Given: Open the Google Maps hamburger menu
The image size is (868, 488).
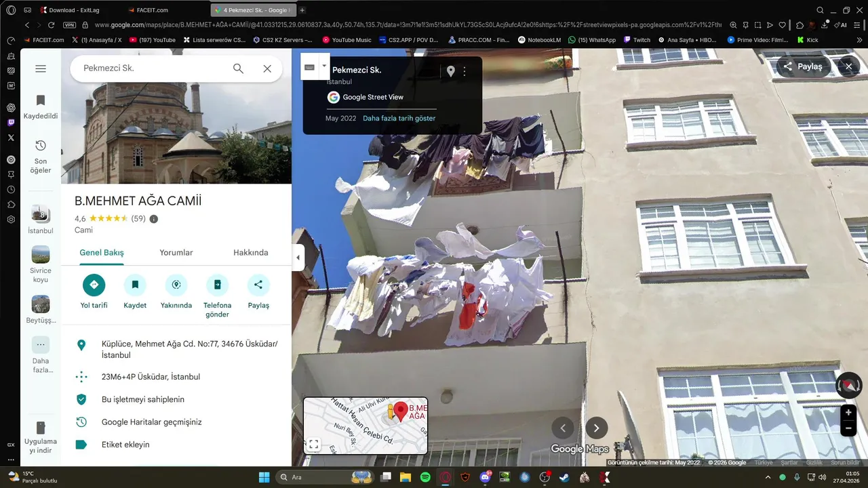Looking at the screenshot, I should point(41,68).
